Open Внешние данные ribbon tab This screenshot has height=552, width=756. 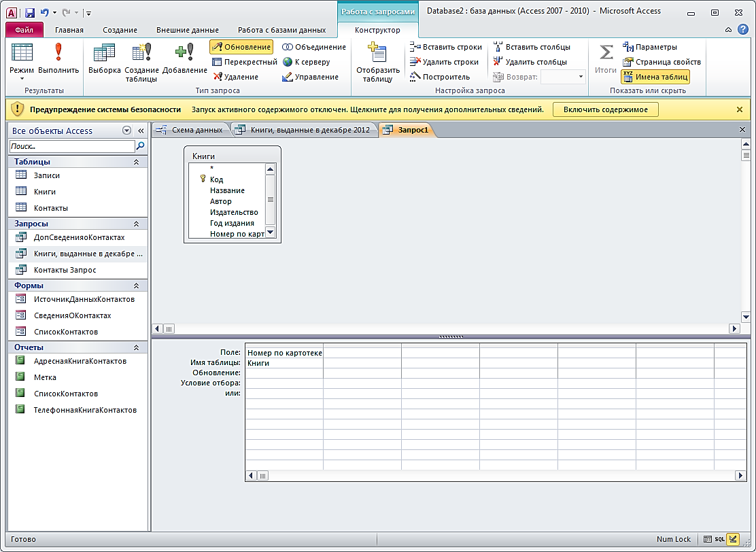187,30
